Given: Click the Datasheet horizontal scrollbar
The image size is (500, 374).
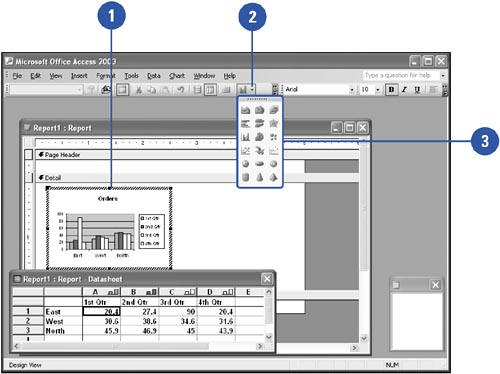Looking at the screenshot, I should coord(137,346).
